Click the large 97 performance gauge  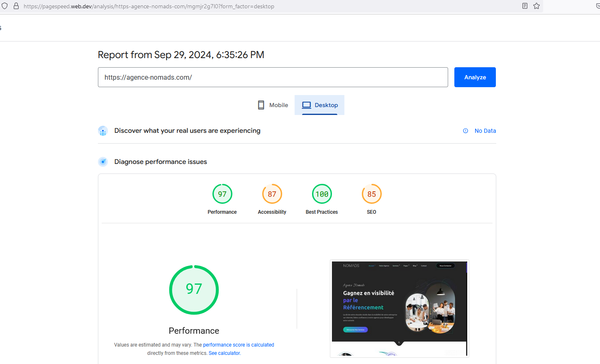[x=194, y=290]
